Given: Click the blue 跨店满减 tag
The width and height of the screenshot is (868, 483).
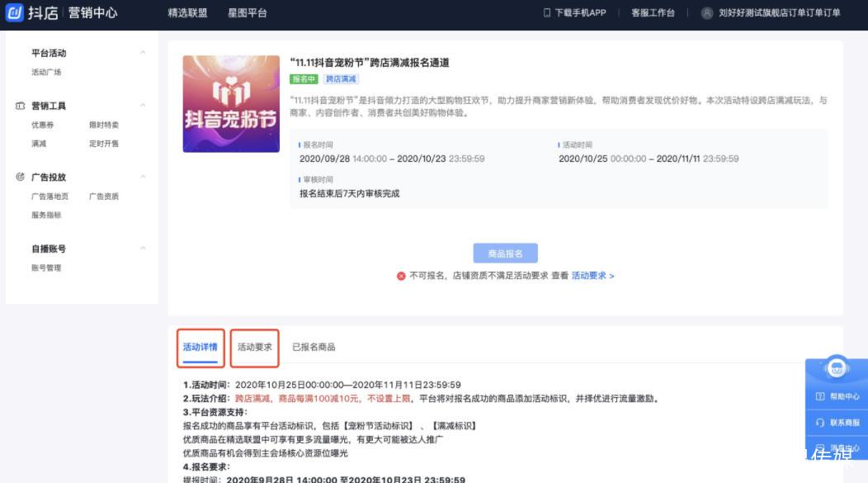Looking at the screenshot, I should pos(341,79).
